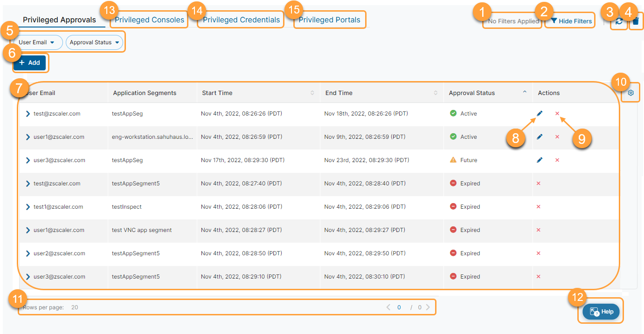Open the Privileged Credentials tab
Image resolution: width=644 pixels, height=334 pixels.
point(241,20)
